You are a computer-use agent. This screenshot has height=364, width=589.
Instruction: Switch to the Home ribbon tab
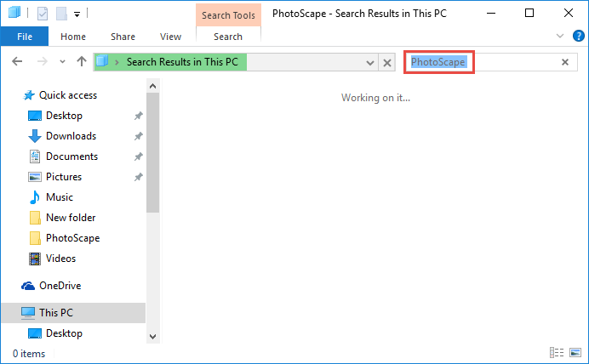[73, 37]
